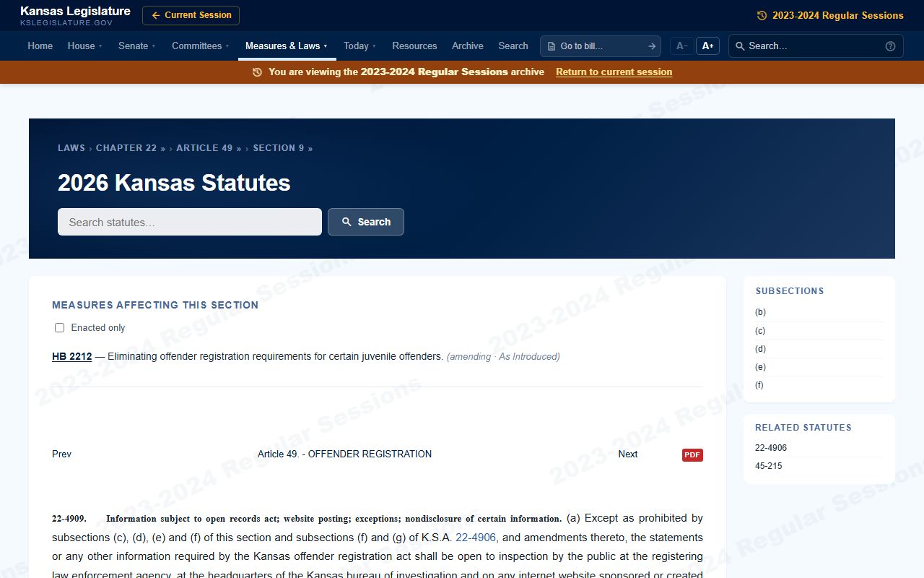Open the Today dropdown menu
This screenshot has height=578, width=924.
pyautogui.click(x=360, y=46)
